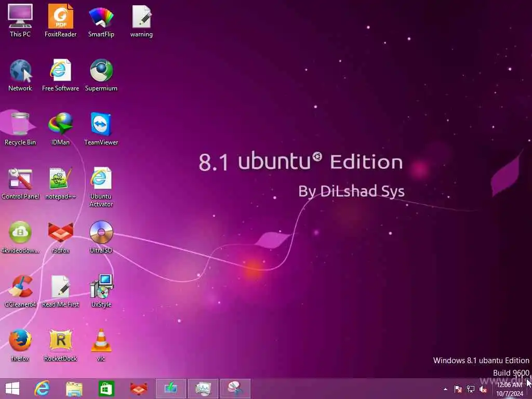Select the Ubuntu Actvator shortcut

[101, 187]
